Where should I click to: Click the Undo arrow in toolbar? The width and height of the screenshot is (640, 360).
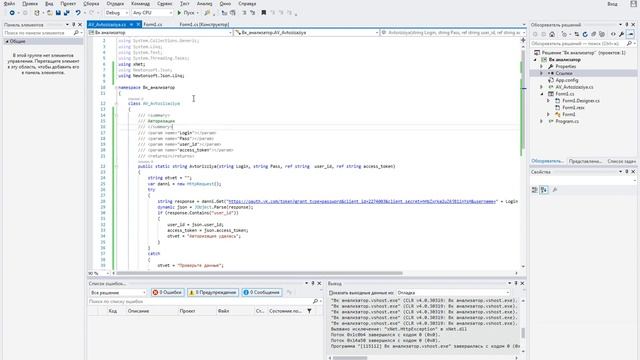click(x=78, y=13)
